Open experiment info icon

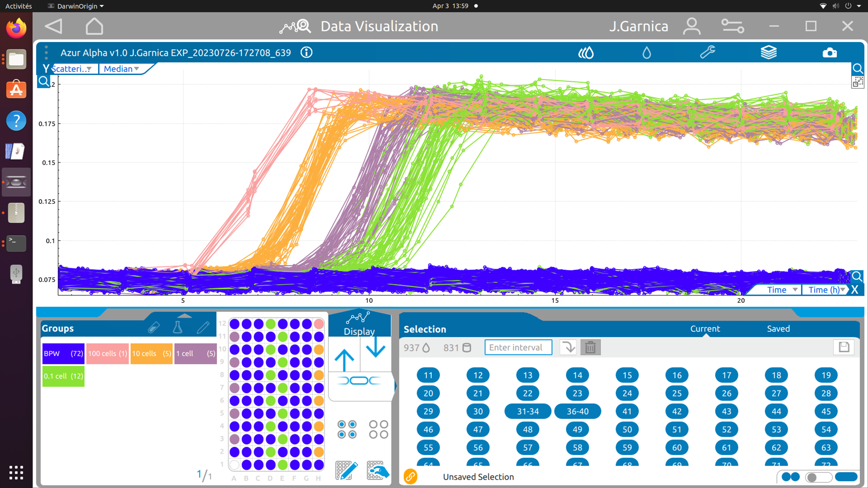(306, 52)
